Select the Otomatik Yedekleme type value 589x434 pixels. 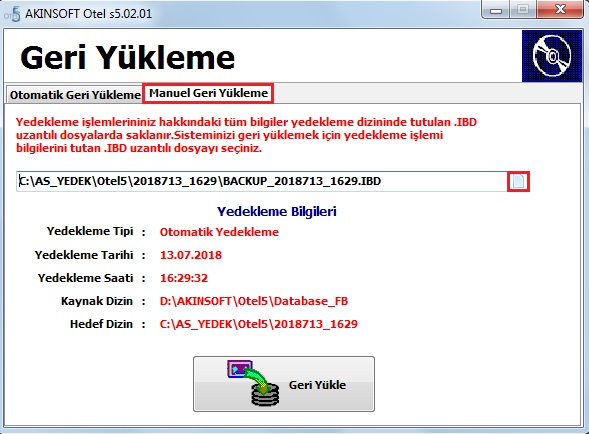coord(219,232)
